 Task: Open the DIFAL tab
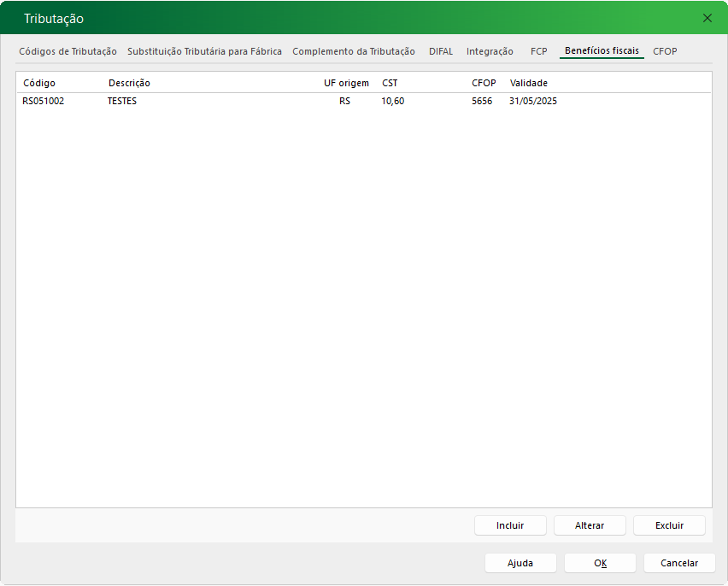441,51
